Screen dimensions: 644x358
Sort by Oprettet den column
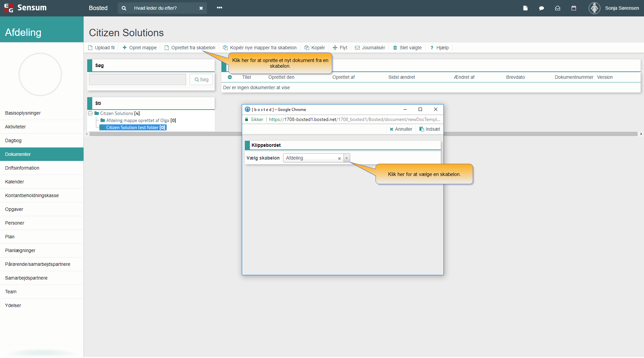coord(281,77)
